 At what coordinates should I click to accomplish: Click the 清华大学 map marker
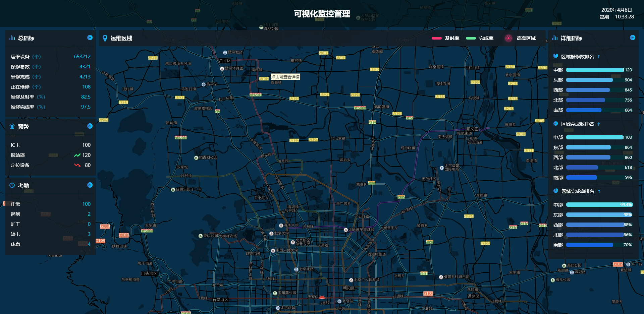coord(281,226)
